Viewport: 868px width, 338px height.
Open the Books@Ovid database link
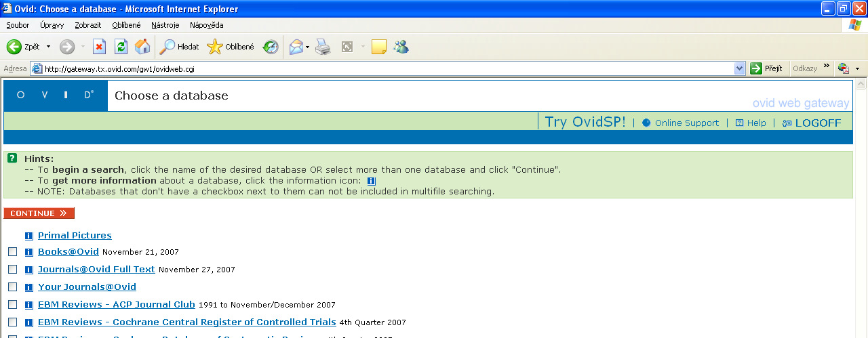tap(68, 252)
